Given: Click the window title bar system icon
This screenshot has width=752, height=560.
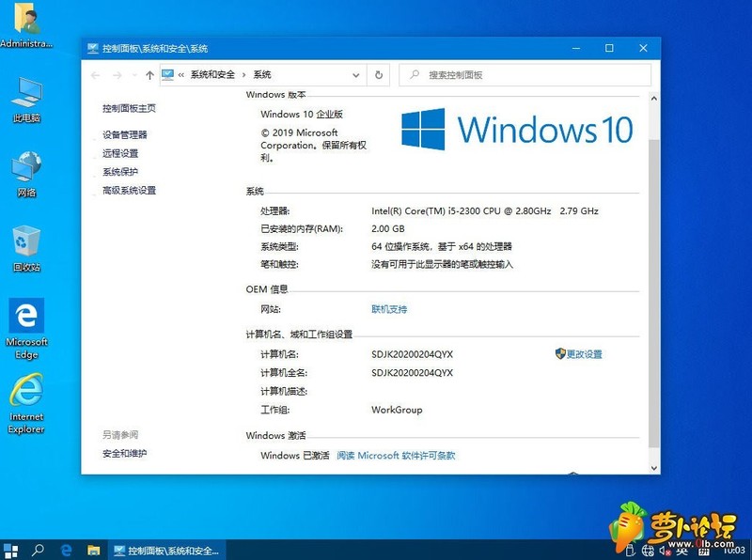Looking at the screenshot, I should 93,49.
